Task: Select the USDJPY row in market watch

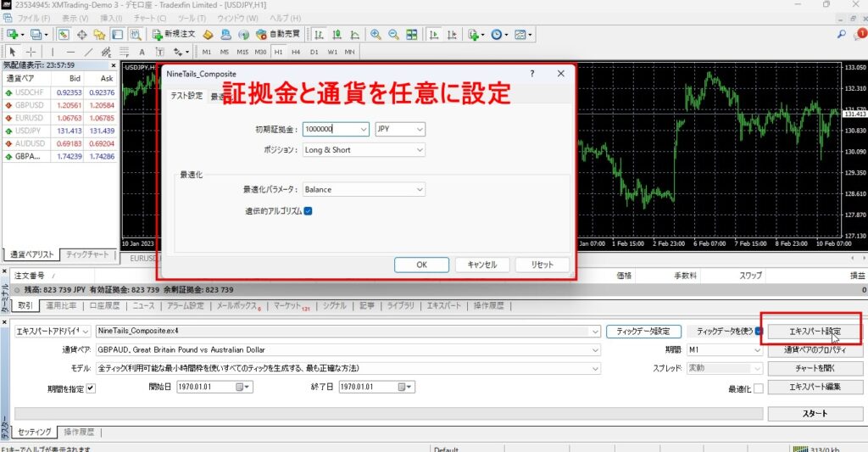Action: (60, 131)
